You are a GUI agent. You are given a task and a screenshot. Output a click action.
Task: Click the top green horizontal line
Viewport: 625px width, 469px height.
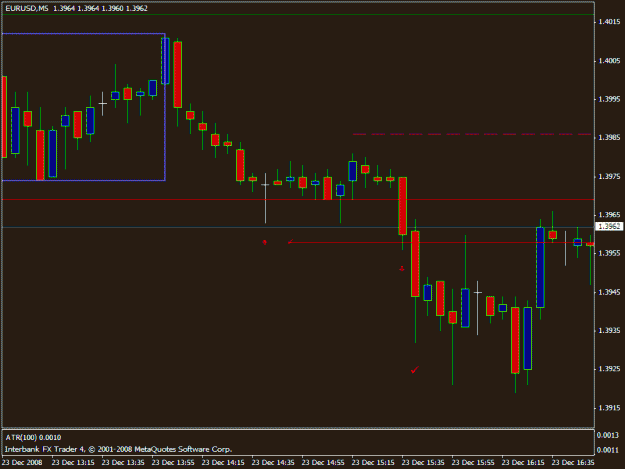click(x=298, y=15)
